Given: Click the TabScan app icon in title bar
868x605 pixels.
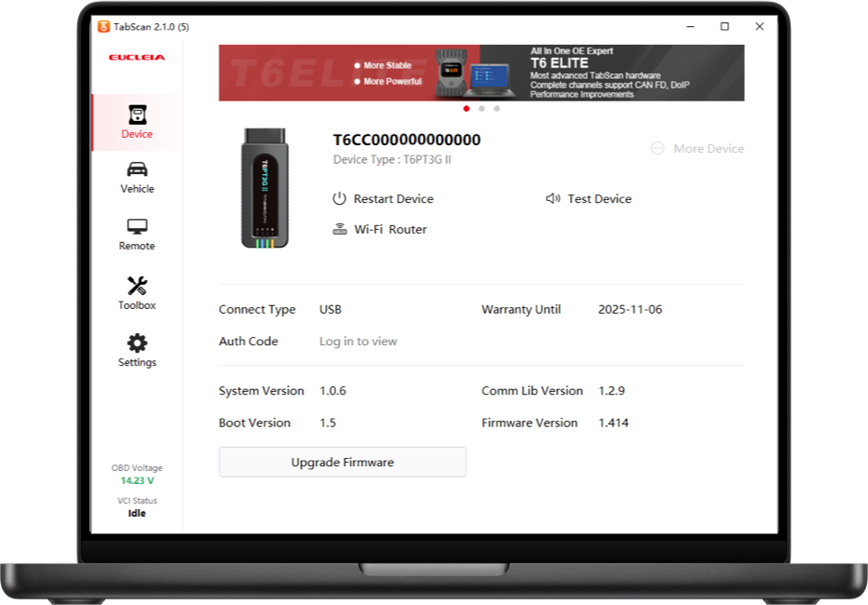Looking at the screenshot, I should [103, 27].
